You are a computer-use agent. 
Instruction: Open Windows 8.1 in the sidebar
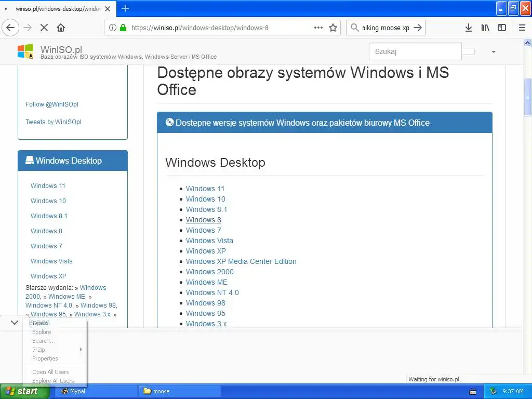point(49,216)
